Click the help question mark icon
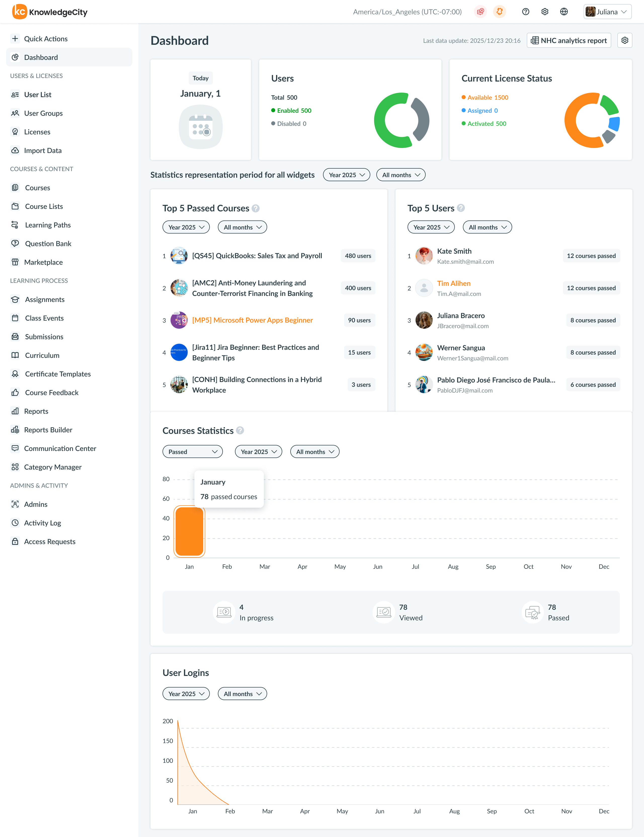Screen dimensions: 644x837 point(525,12)
